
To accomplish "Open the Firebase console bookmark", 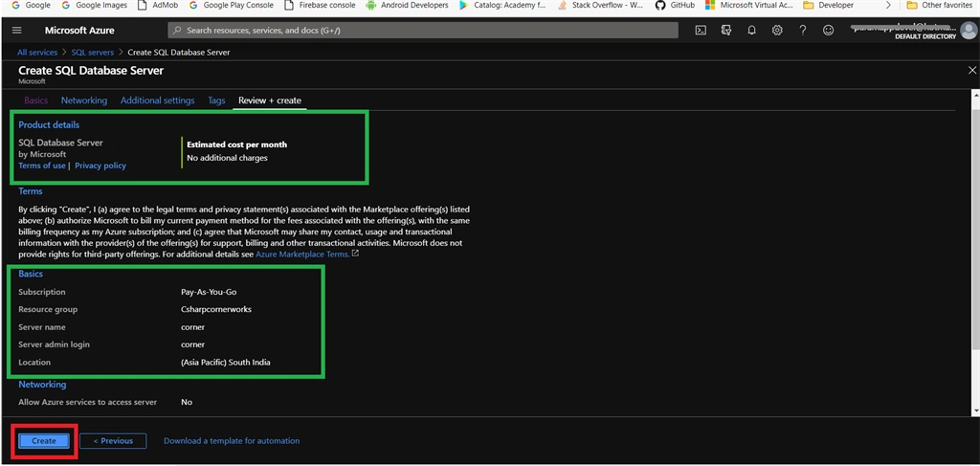I will (320, 5).
